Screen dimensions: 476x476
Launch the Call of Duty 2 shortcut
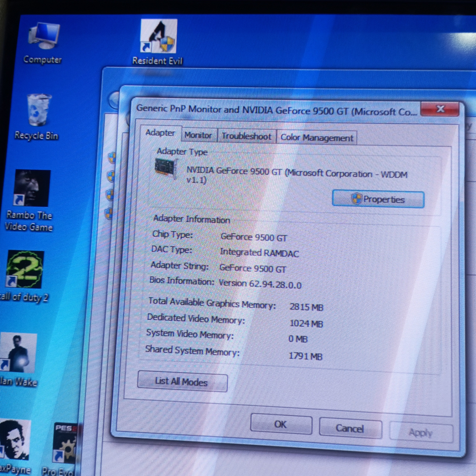coord(25,269)
